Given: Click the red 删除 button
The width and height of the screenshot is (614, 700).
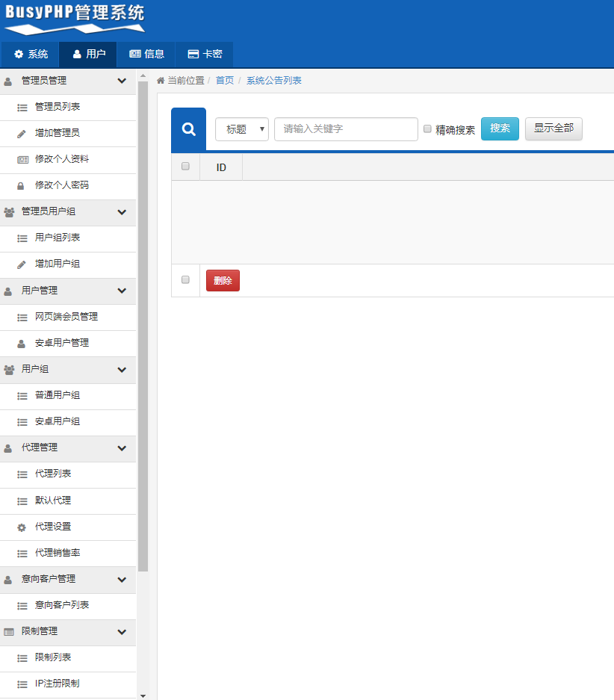Looking at the screenshot, I should coord(223,281).
